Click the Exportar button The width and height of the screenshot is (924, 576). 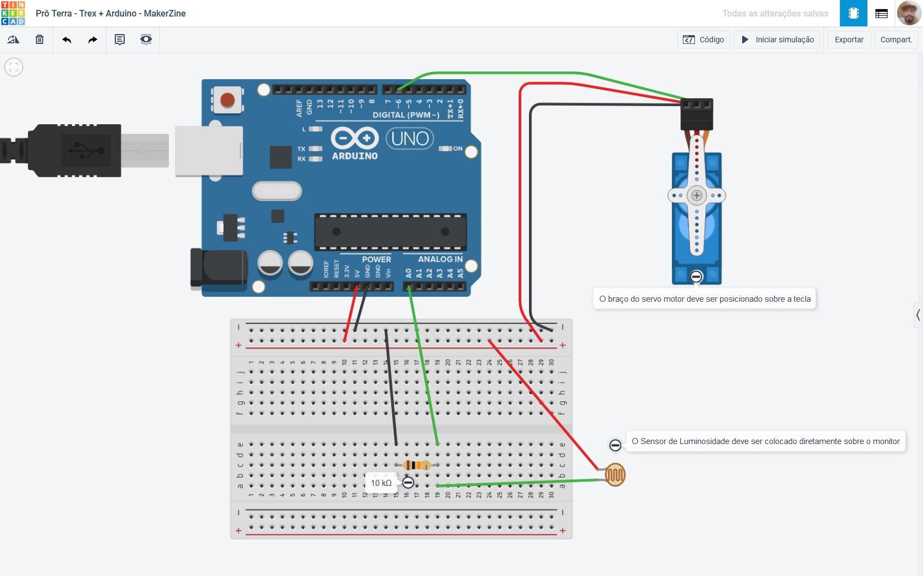(x=849, y=40)
